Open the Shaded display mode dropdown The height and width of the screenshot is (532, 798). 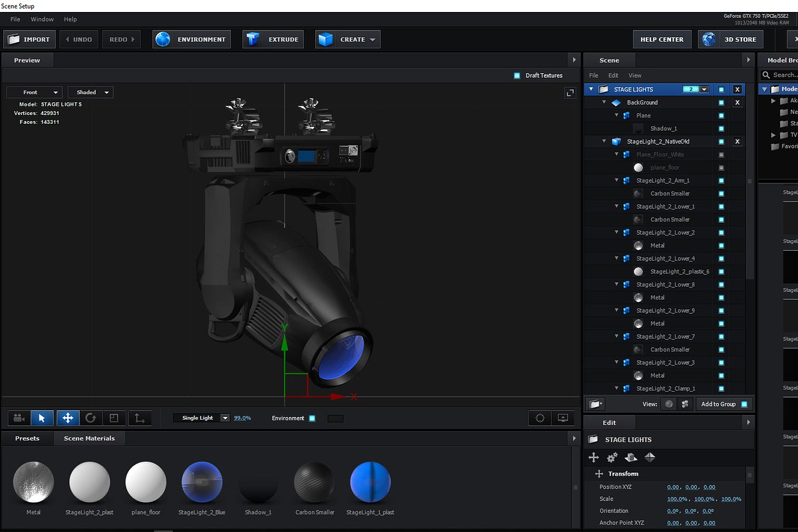click(x=90, y=92)
